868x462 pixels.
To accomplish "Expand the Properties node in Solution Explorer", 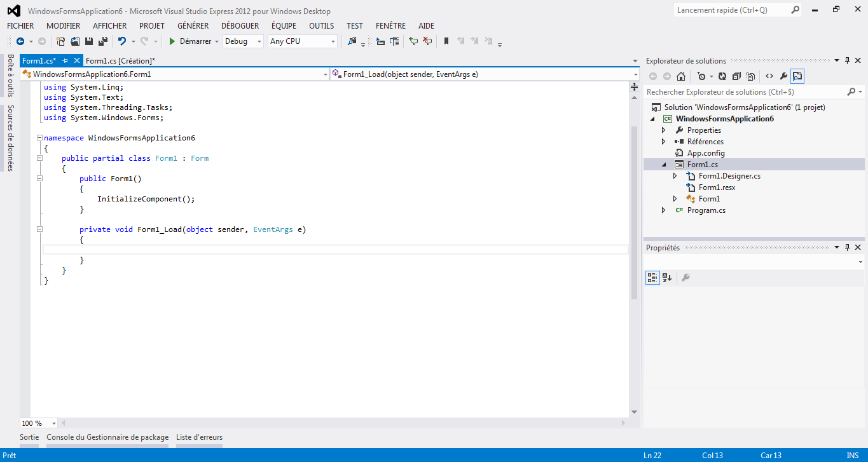I will (664, 130).
